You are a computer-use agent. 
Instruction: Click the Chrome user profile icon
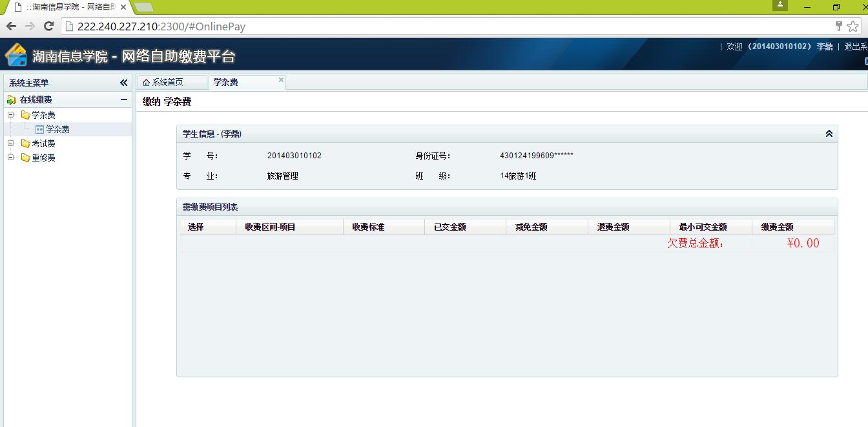[780, 5]
